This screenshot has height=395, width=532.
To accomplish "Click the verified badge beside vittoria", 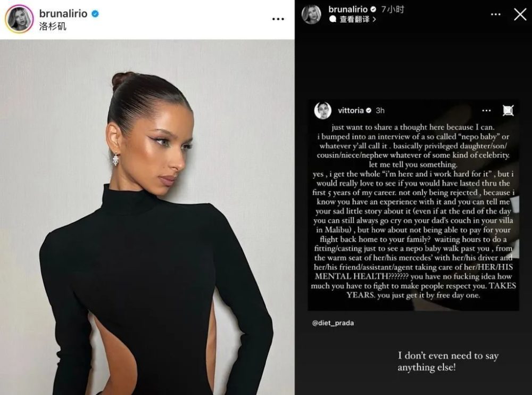I will [x=369, y=110].
